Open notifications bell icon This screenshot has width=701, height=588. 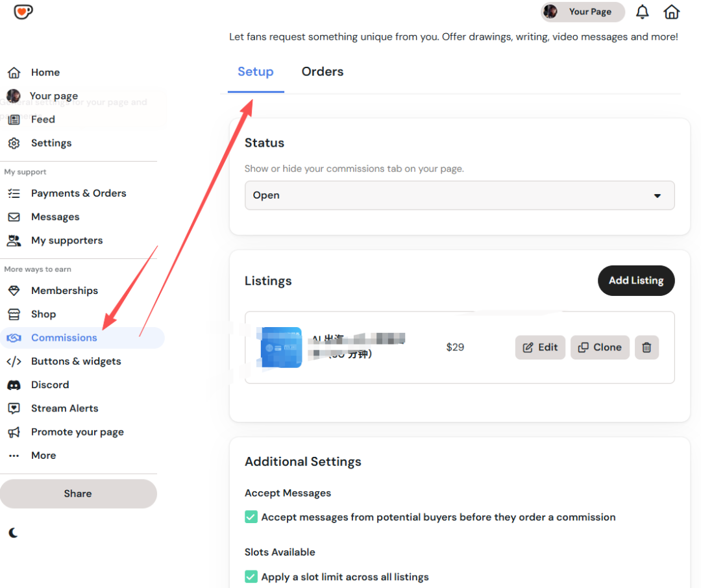click(642, 12)
